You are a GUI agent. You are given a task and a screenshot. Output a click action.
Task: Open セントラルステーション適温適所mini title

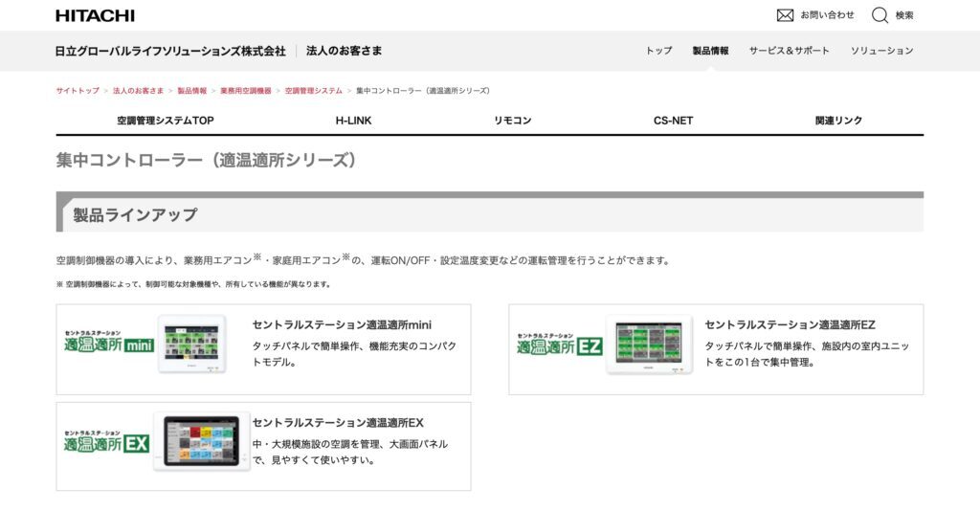[x=342, y=324]
